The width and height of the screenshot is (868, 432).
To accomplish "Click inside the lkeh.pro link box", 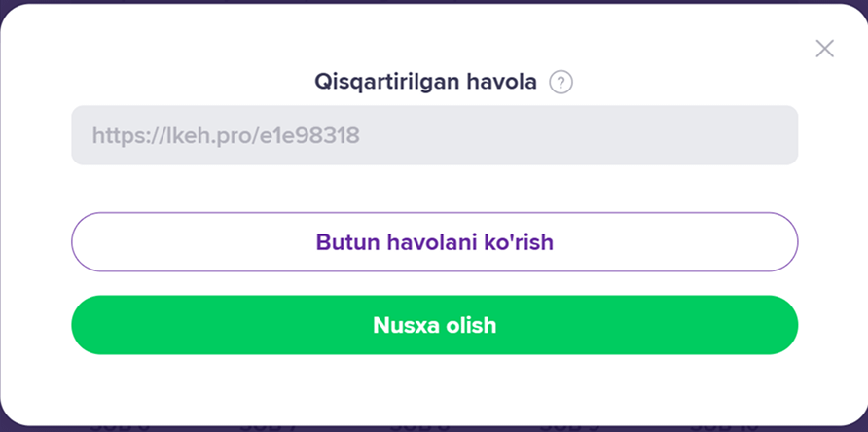I will [x=434, y=135].
